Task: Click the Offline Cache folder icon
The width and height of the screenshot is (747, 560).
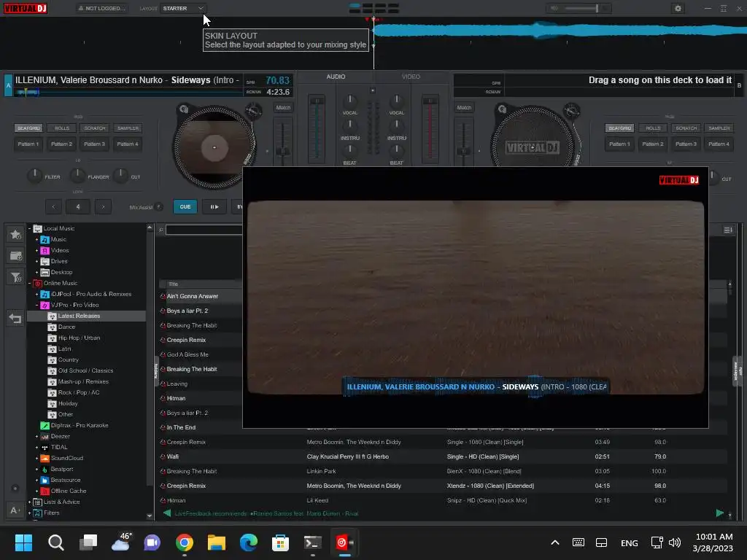Action: point(44,491)
